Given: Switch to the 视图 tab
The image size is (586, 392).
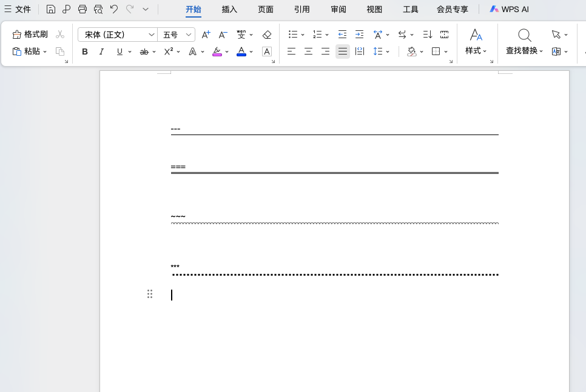Looking at the screenshot, I should click(374, 9).
